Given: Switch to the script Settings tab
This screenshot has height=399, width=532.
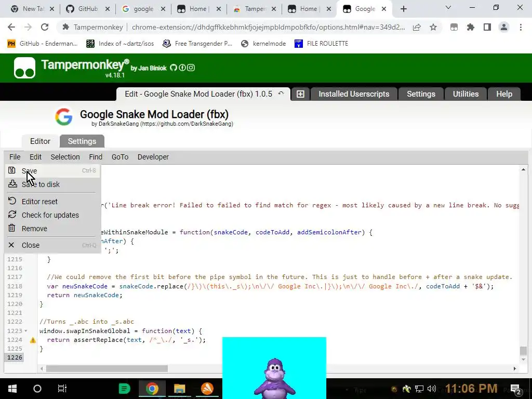Looking at the screenshot, I should pyautogui.click(x=82, y=141).
